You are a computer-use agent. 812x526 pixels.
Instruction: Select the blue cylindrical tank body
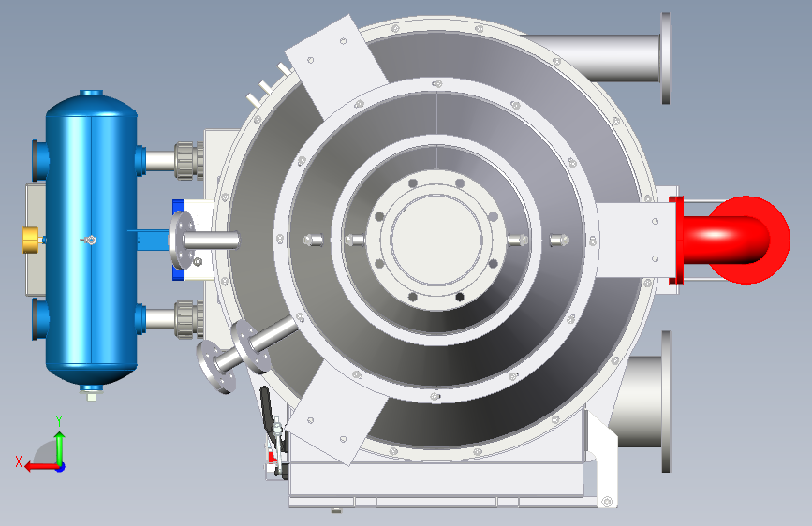click(92, 240)
